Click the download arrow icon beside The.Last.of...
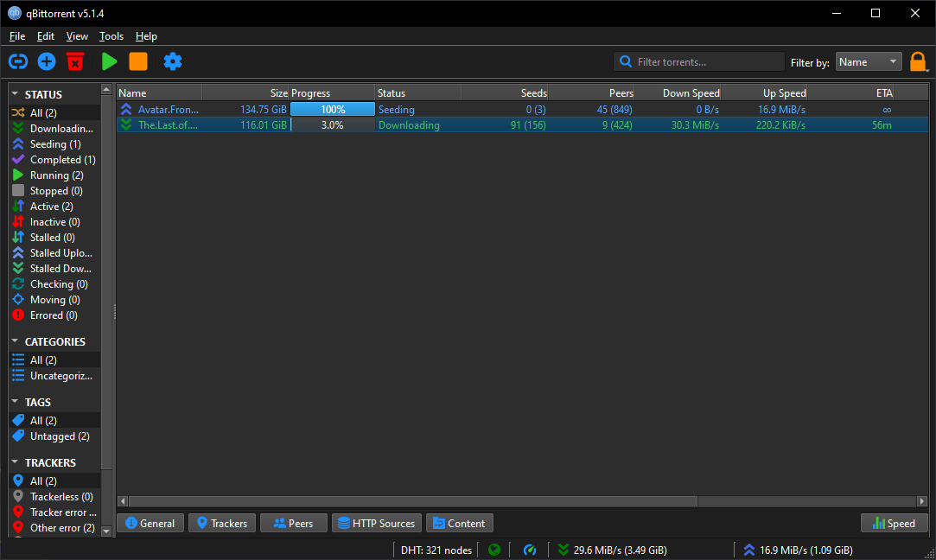 click(126, 124)
